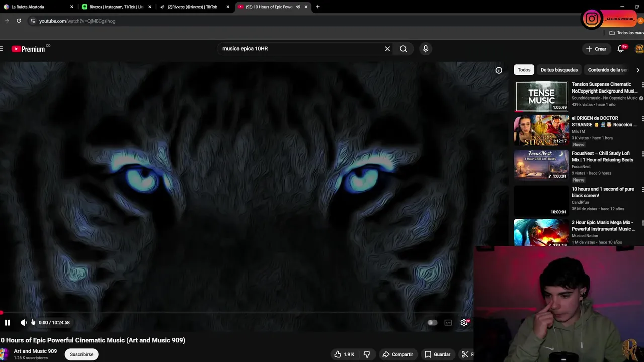Screen dimensions: 644x362
Task: Close the 10 Hours of Epic YouTube tab
Action: pyautogui.click(x=306, y=7)
